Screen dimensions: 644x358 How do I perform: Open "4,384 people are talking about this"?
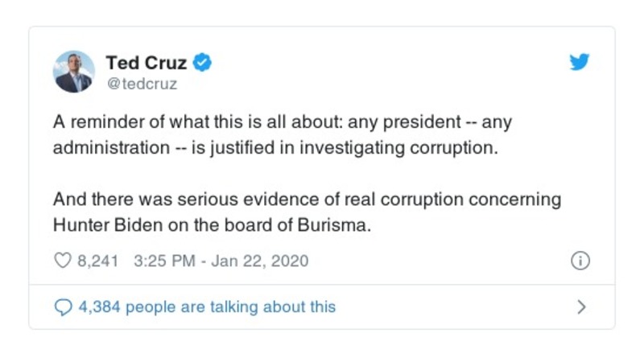[206, 307]
